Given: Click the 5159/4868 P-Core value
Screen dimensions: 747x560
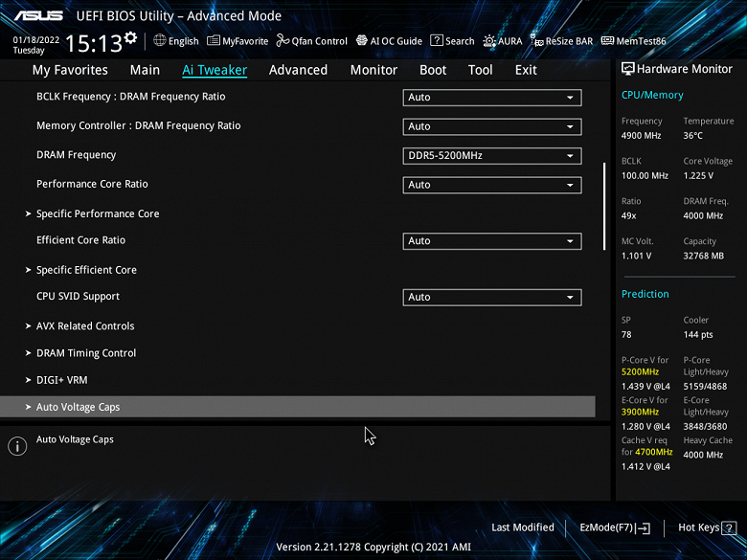Looking at the screenshot, I should click(705, 386).
